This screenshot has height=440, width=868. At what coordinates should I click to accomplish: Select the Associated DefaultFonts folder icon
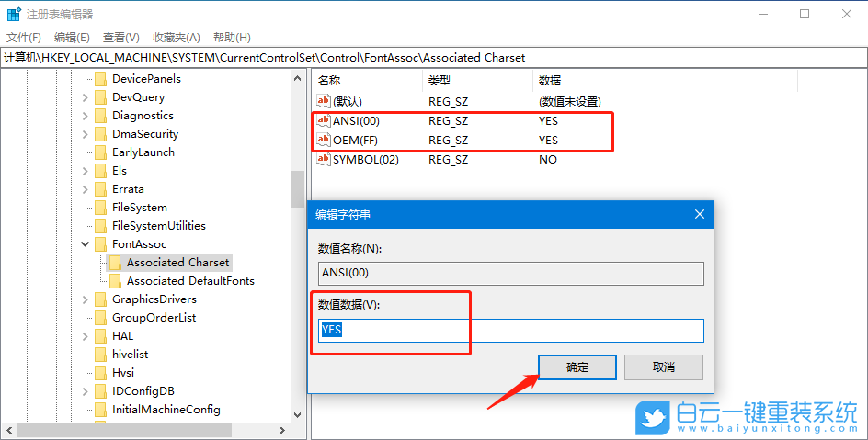pyautogui.click(x=115, y=281)
